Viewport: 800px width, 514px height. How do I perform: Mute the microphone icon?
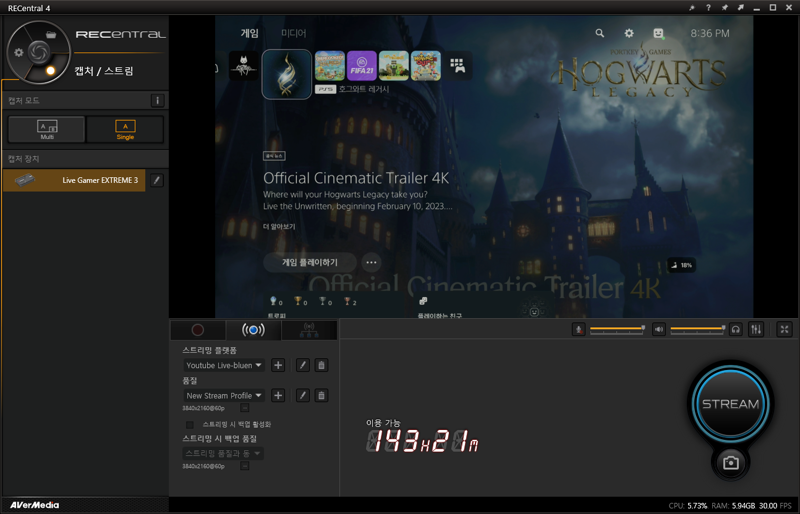coord(579,329)
